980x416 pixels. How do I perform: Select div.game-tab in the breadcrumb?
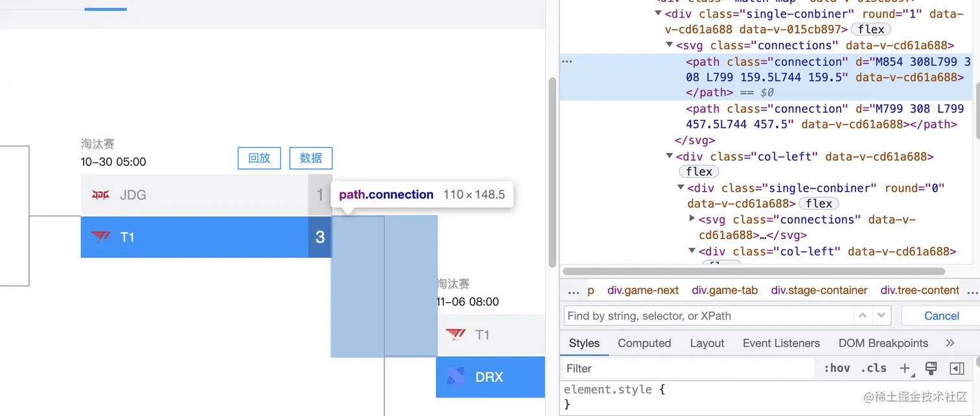(725, 290)
